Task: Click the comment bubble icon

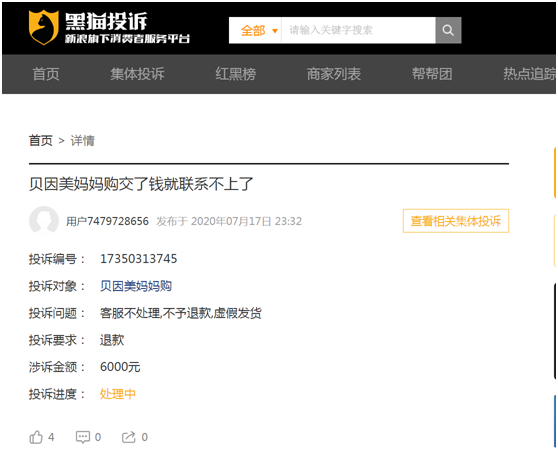Action: point(83,437)
